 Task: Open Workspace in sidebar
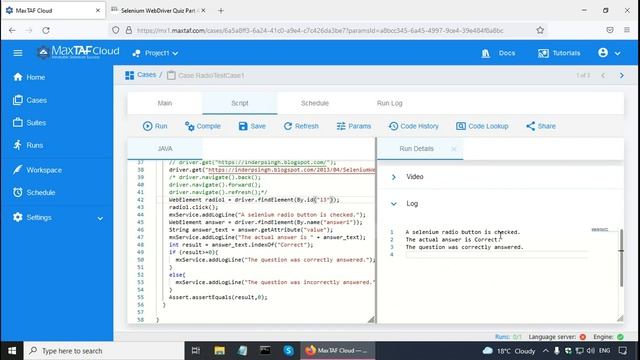[38, 170]
